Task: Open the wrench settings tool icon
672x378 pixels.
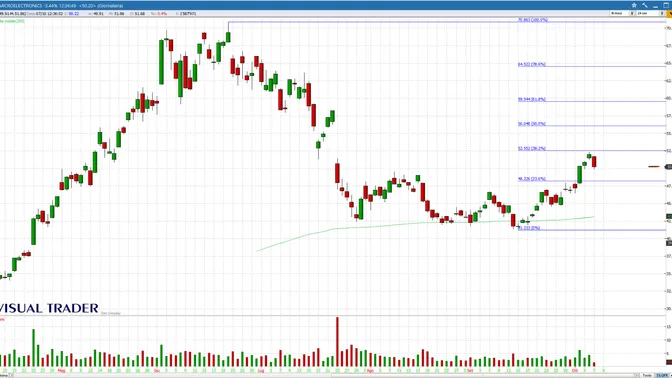Action: pyautogui.click(x=645, y=5)
